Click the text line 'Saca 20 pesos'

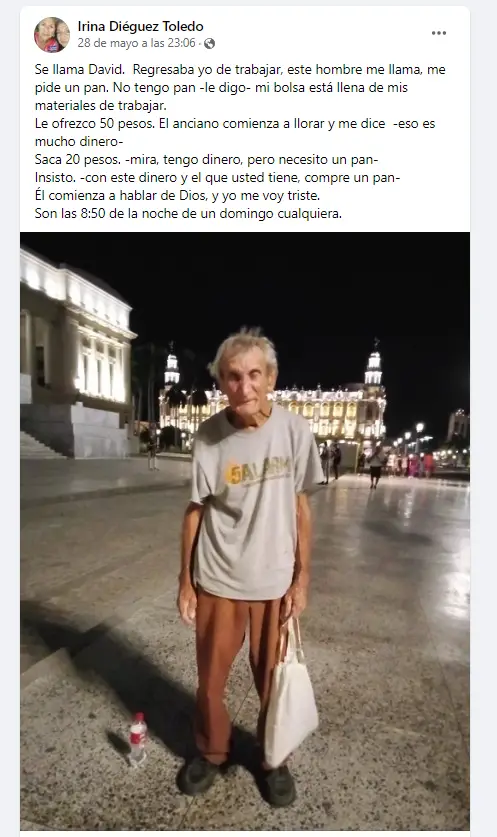[x=207, y=159]
